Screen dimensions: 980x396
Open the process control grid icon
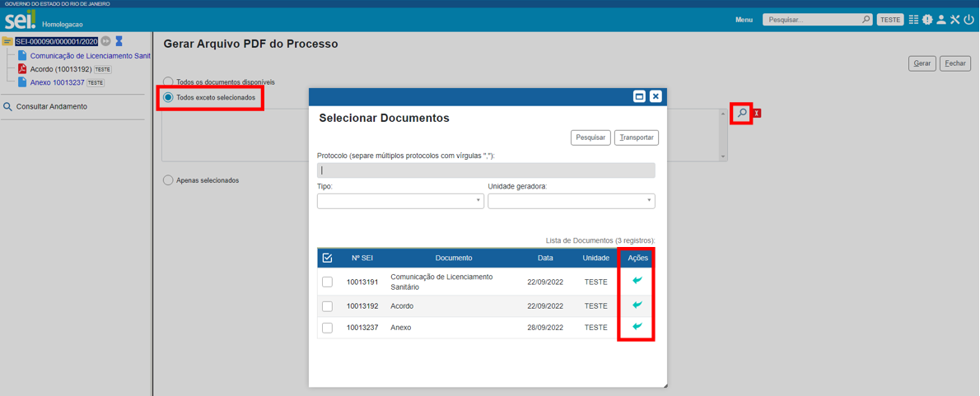coord(914,20)
